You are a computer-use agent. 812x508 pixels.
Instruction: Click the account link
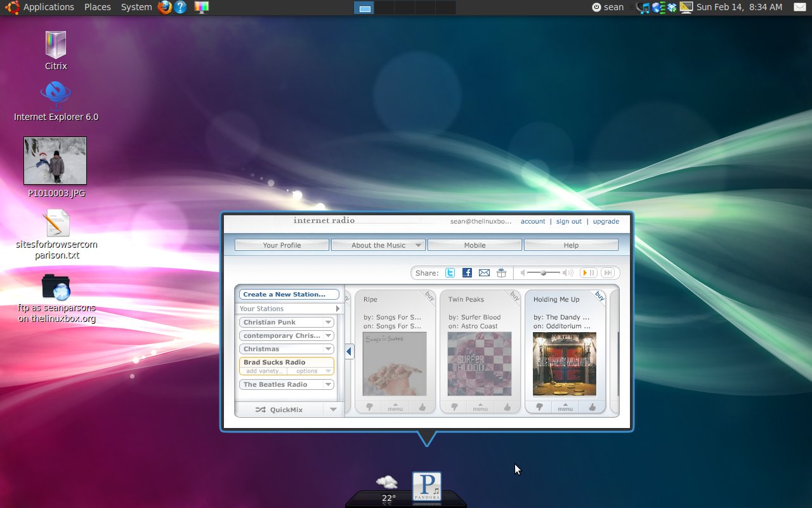[x=533, y=222]
